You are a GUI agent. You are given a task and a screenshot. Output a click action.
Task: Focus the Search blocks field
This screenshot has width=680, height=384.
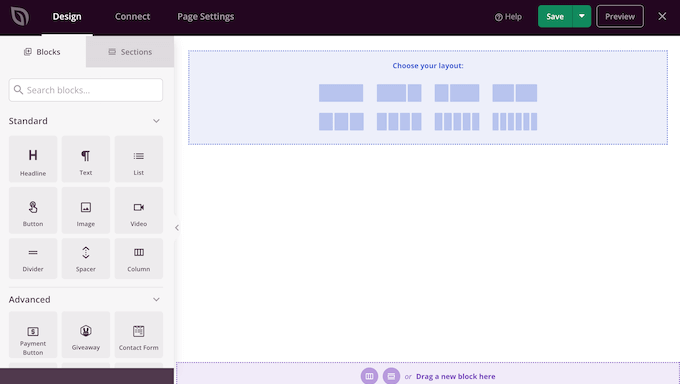coord(86,90)
